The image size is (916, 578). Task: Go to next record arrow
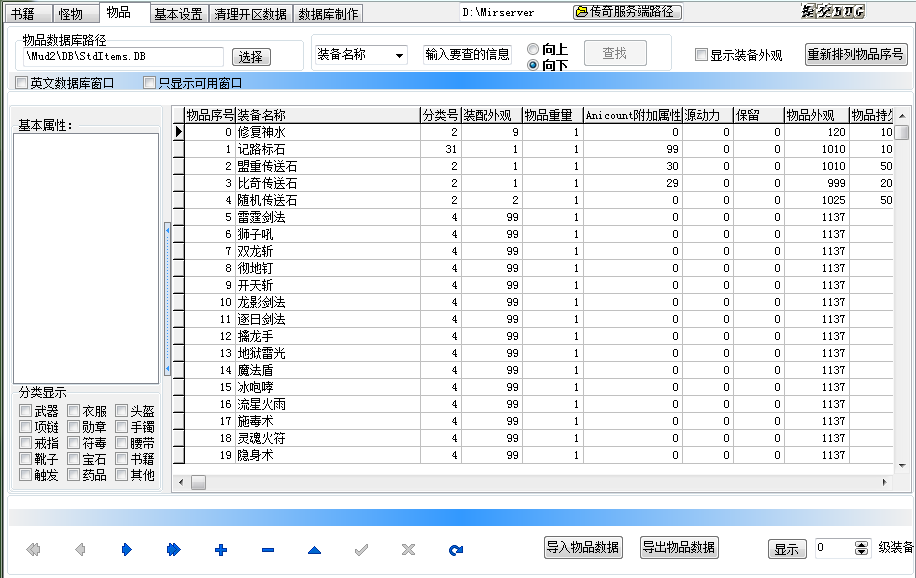coord(127,549)
